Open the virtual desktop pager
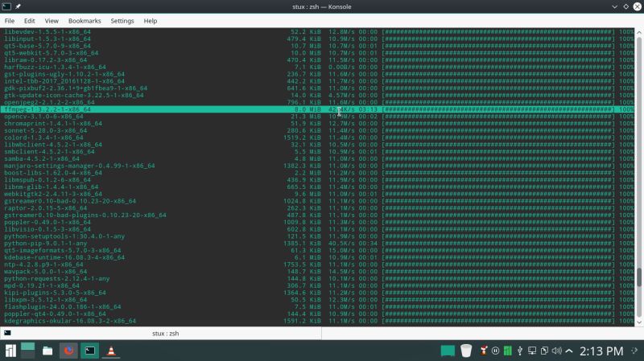This screenshot has height=361, width=644. pyautogui.click(x=28, y=351)
